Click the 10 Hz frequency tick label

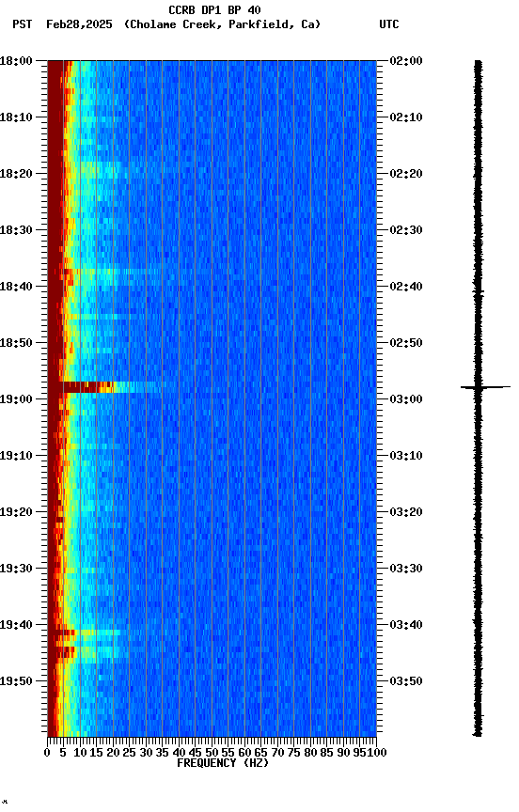point(80,753)
